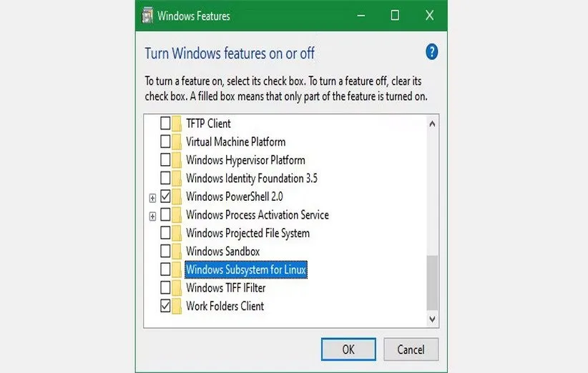Click the folder icon beside TFTP Client
The height and width of the screenshot is (373, 588).
(177, 124)
